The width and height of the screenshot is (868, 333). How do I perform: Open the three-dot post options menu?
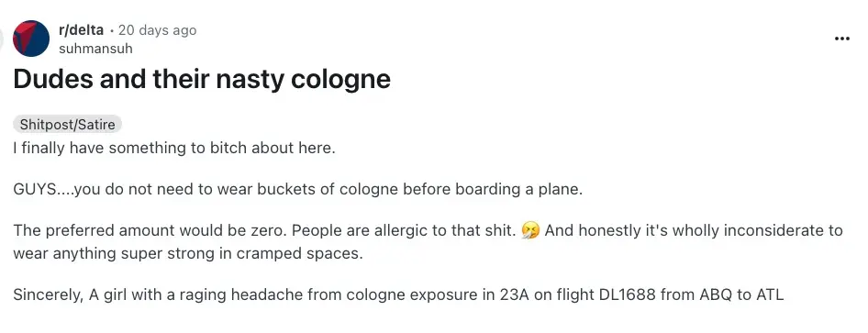841,39
